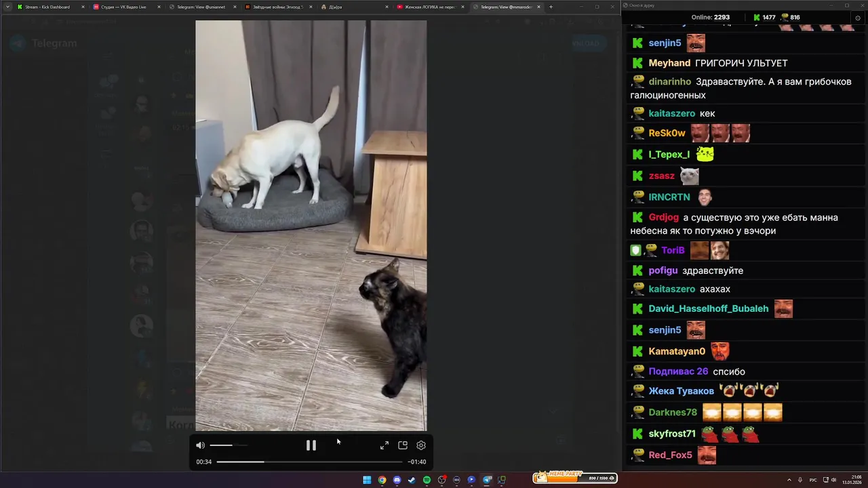
Task: Click the Meme Party progress widget
Action: 575,478
